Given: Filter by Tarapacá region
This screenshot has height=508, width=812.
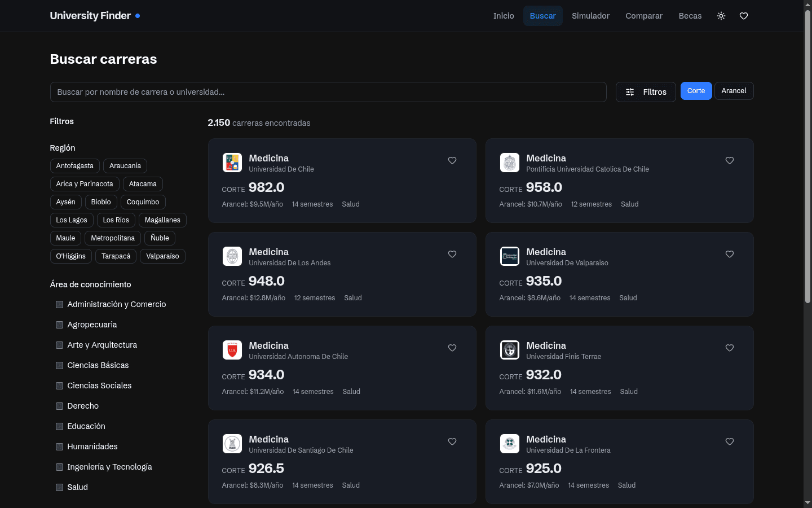Looking at the screenshot, I should 116,256.
